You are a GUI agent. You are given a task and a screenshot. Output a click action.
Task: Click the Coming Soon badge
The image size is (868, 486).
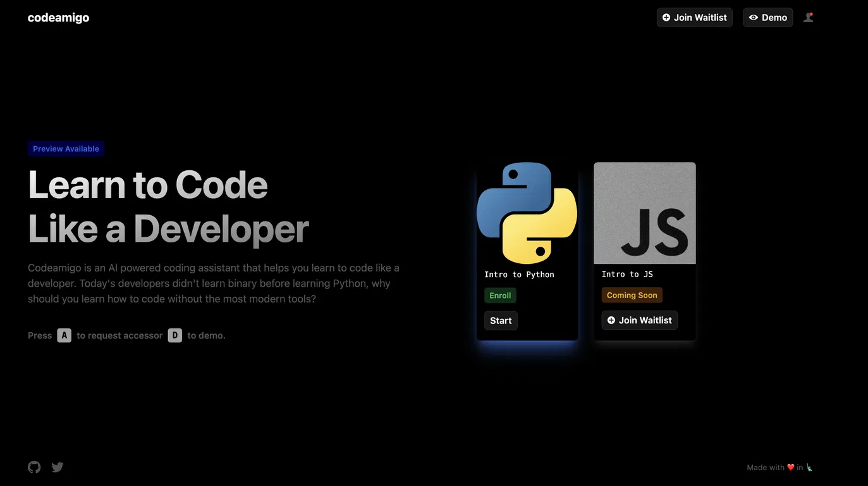pyautogui.click(x=632, y=295)
